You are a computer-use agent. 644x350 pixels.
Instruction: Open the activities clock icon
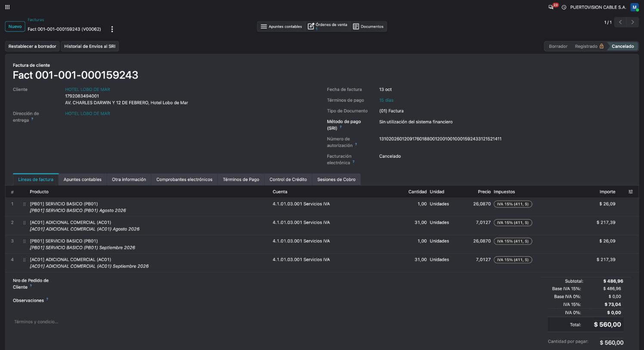pyautogui.click(x=564, y=7)
